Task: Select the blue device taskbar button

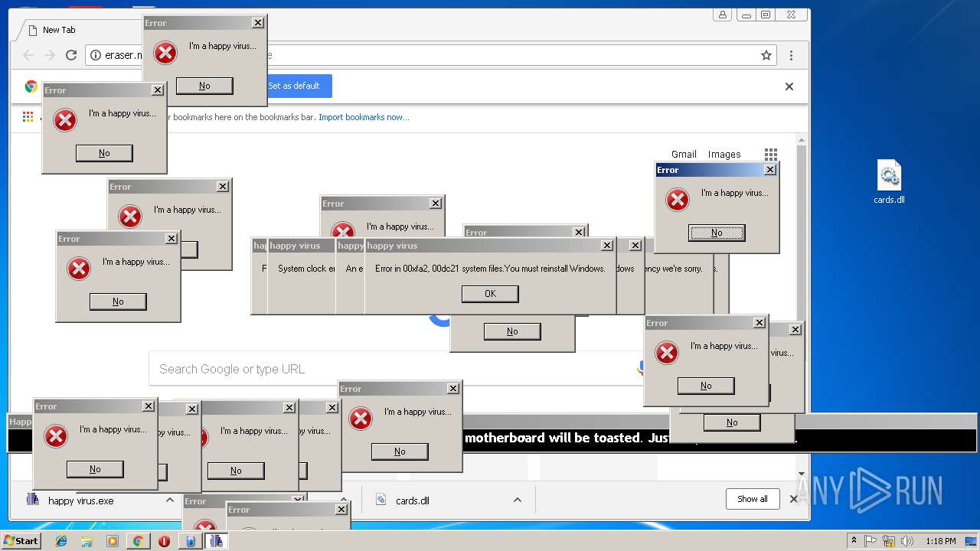Action: [190, 541]
